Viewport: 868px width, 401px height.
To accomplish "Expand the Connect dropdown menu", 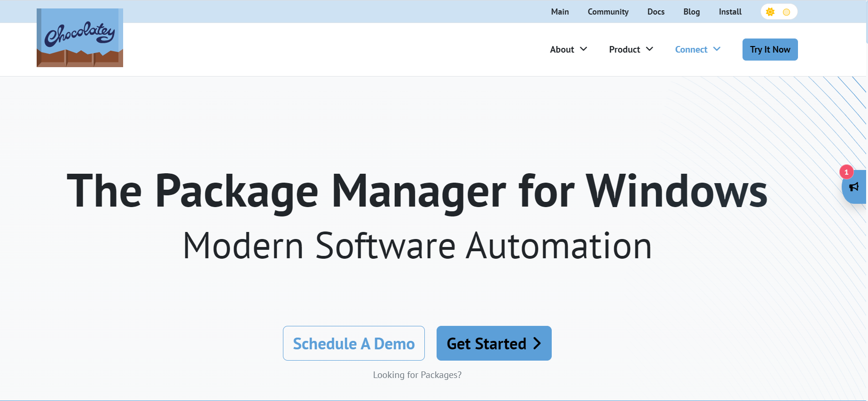I will [698, 49].
